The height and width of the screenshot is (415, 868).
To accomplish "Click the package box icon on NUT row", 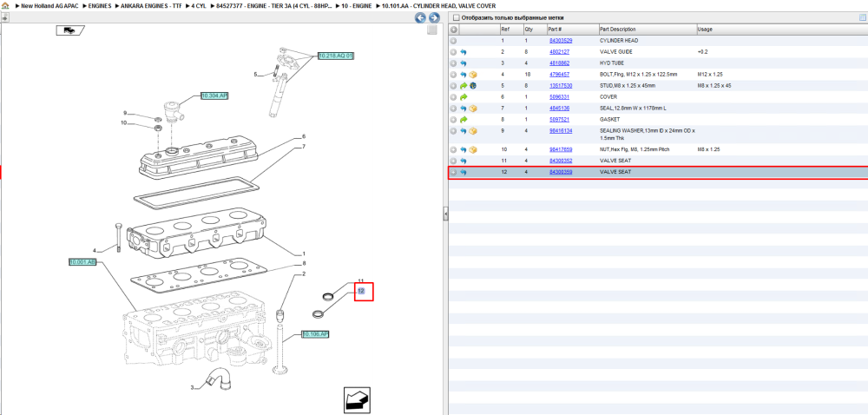I will [x=473, y=150].
